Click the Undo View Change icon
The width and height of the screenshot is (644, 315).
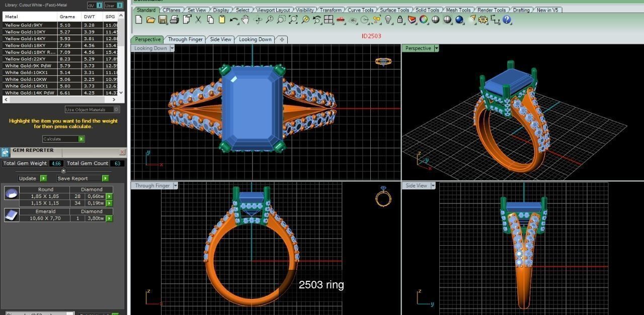316,20
